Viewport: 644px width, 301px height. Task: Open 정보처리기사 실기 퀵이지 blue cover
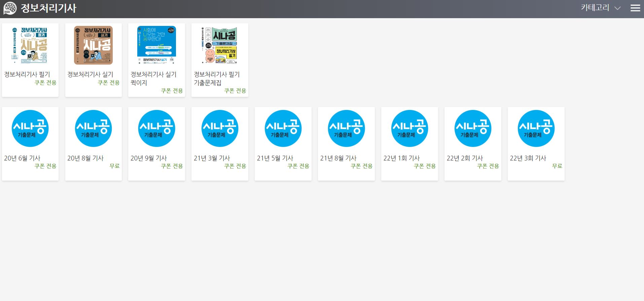pyautogui.click(x=156, y=45)
